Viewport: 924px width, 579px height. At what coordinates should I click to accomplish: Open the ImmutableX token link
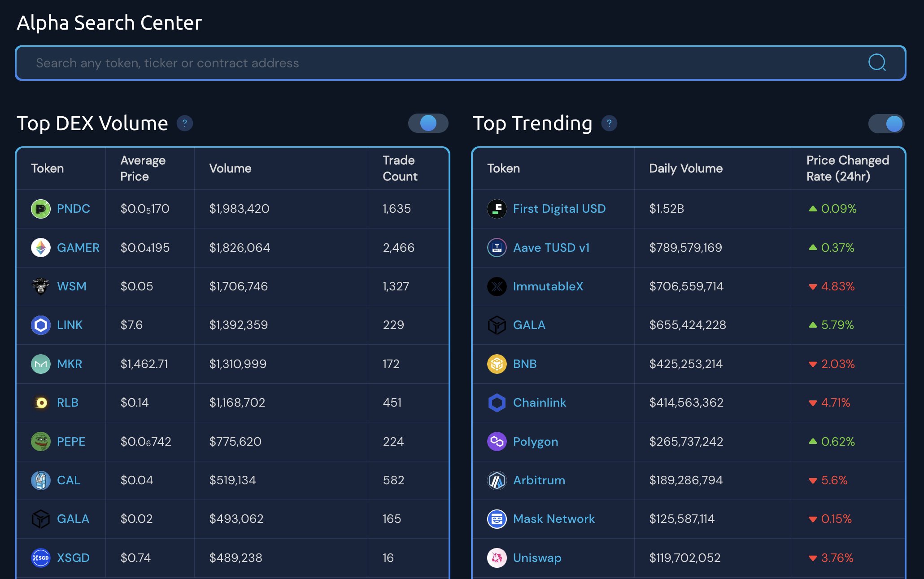(548, 286)
